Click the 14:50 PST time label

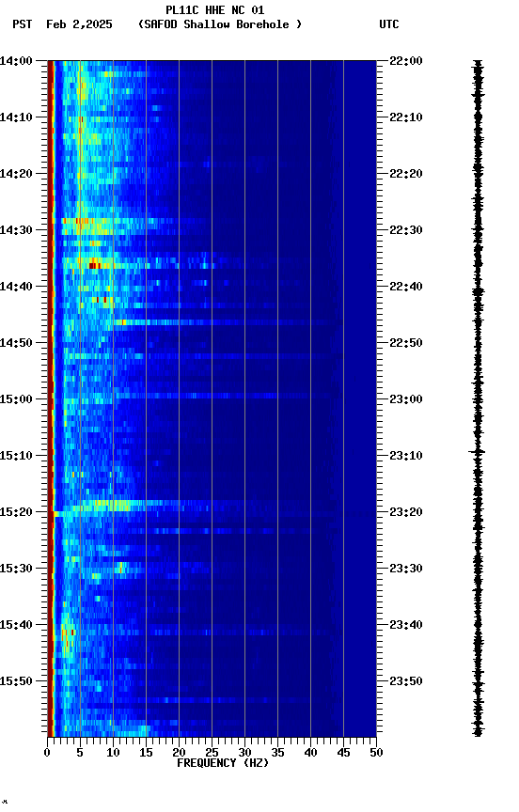pos(16,343)
